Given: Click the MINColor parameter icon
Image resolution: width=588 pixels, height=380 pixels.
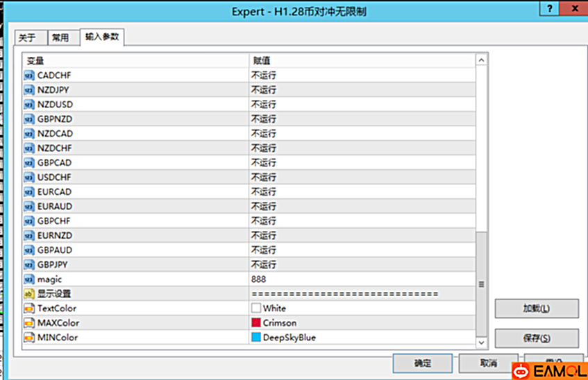Looking at the screenshot, I should tap(29, 338).
